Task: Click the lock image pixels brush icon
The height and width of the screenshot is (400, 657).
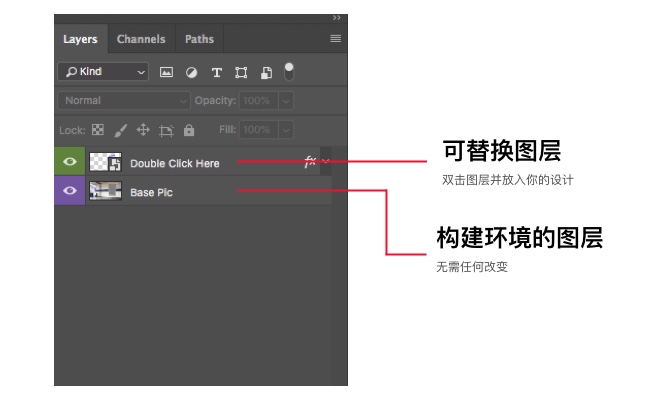Action: click(120, 130)
